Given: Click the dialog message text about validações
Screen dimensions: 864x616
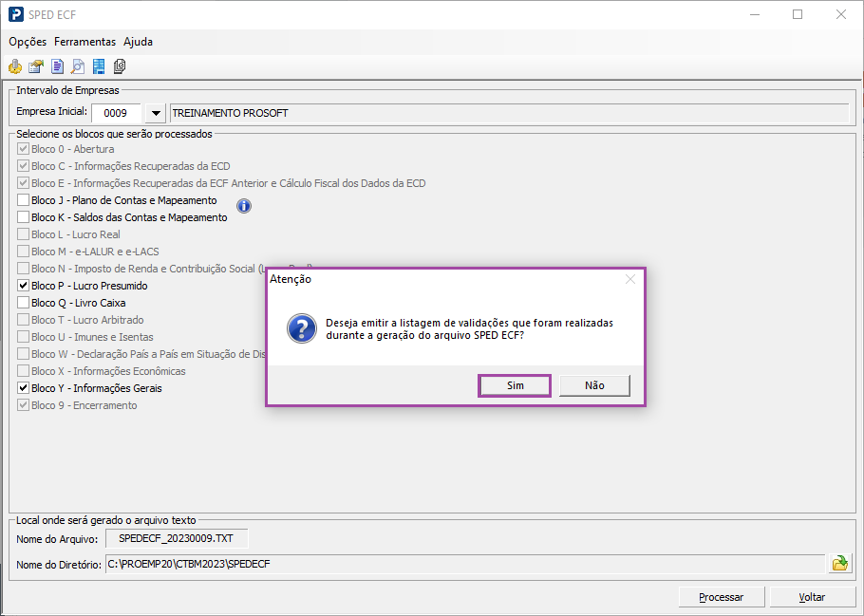Looking at the screenshot, I should pos(469,329).
